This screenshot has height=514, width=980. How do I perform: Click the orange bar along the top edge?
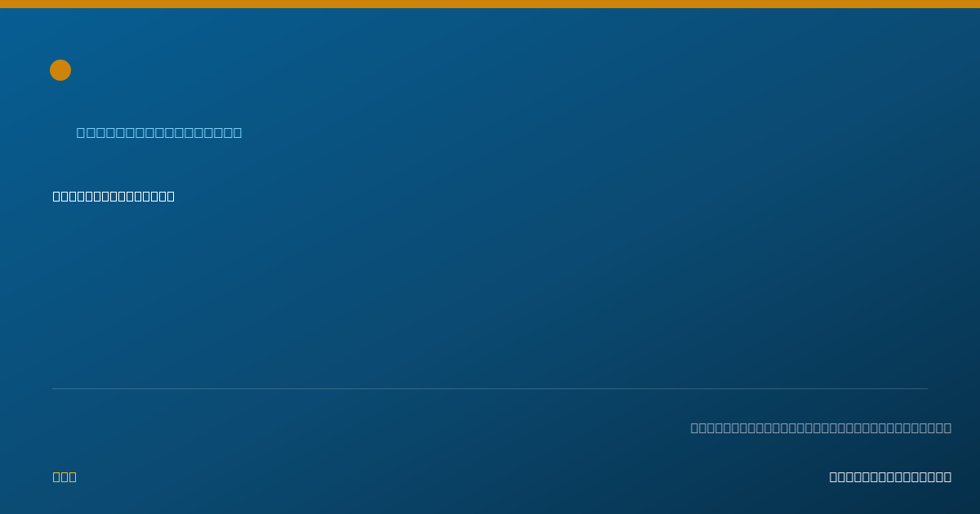(x=490, y=4)
